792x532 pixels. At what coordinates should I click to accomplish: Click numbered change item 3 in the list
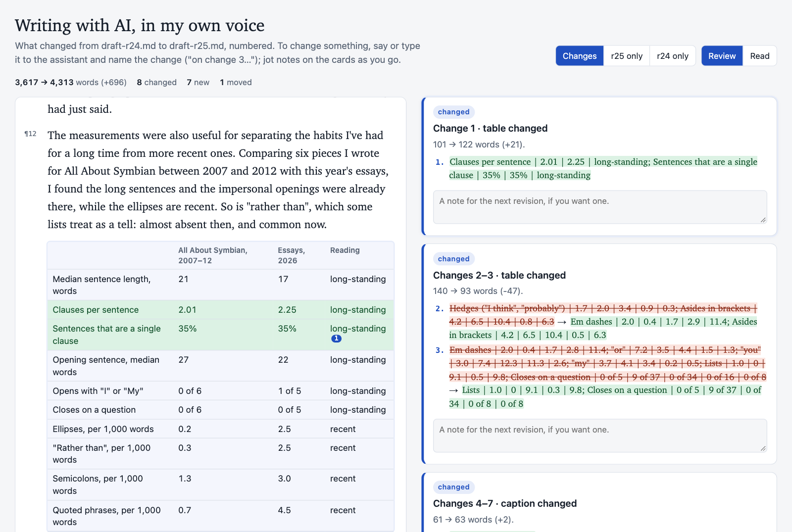[600, 377]
